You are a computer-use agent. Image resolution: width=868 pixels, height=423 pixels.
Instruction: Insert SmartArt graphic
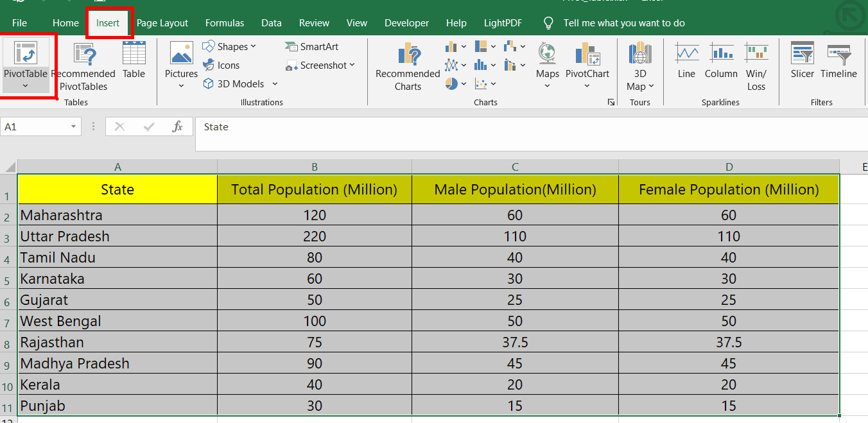pyautogui.click(x=311, y=47)
